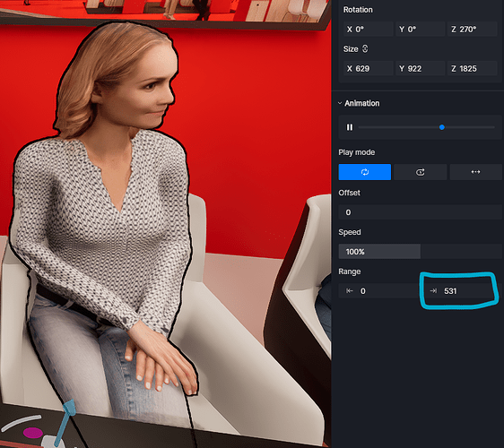Click the Size Y 922 field

point(420,68)
